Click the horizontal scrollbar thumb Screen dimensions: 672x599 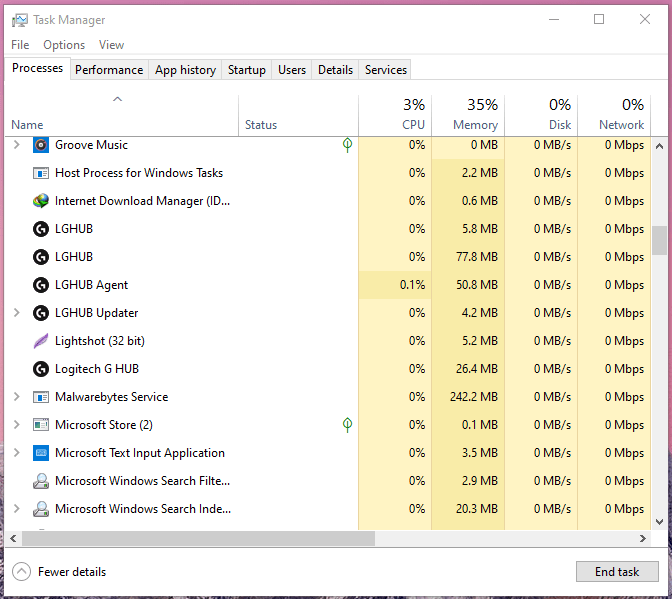tap(198, 538)
